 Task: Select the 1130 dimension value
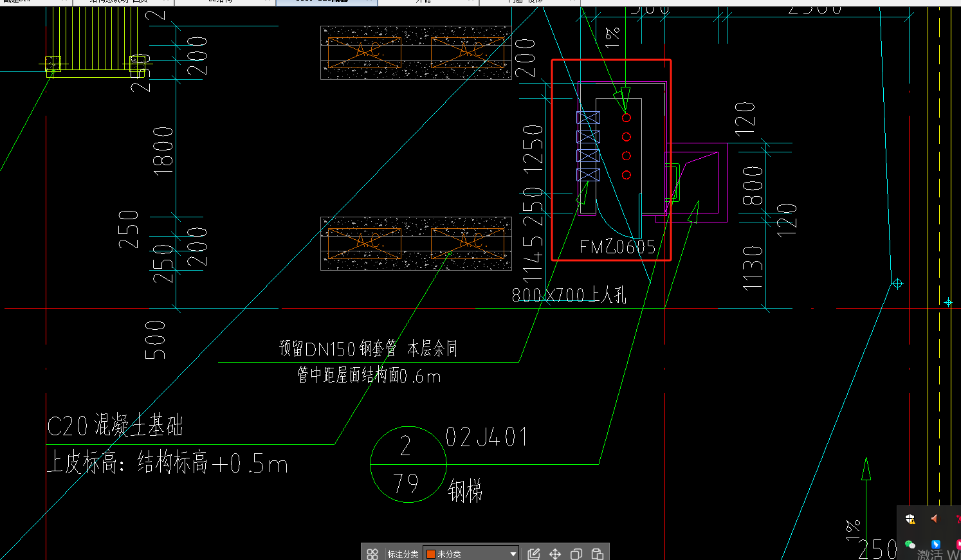(x=753, y=268)
